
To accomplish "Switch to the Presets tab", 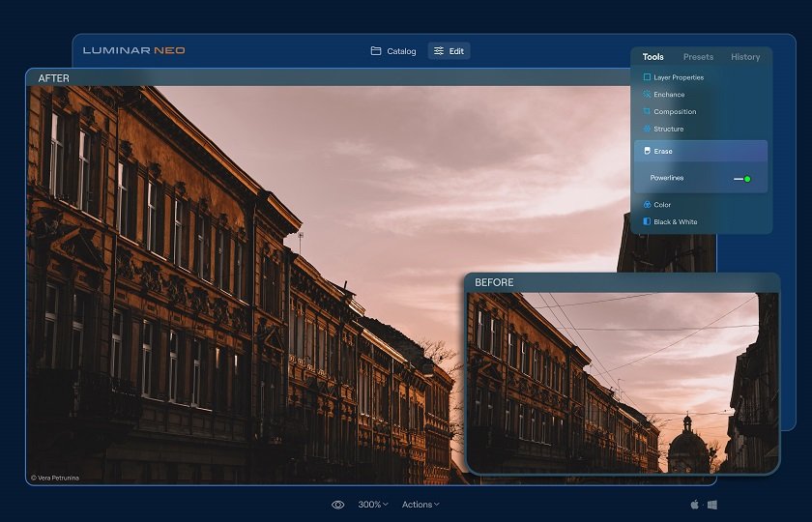I will coord(698,57).
